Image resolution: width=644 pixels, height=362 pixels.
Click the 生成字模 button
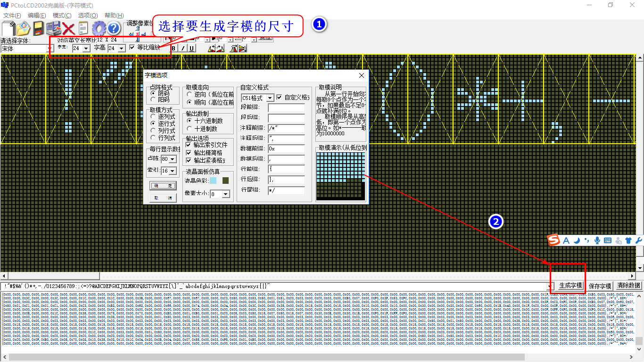(x=570, y=286)
